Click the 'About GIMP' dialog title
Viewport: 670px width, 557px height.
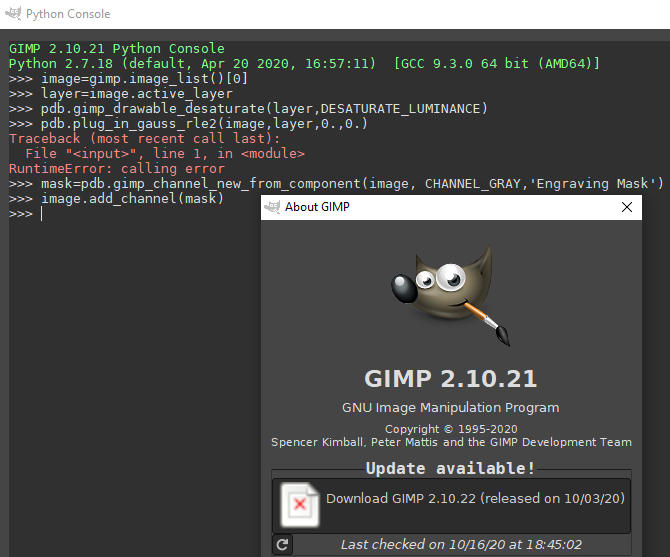coord(317,207)
